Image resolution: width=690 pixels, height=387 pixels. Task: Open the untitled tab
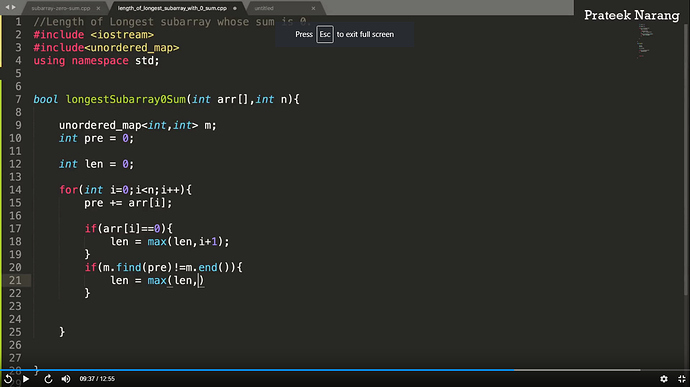[x=264, y=8]
